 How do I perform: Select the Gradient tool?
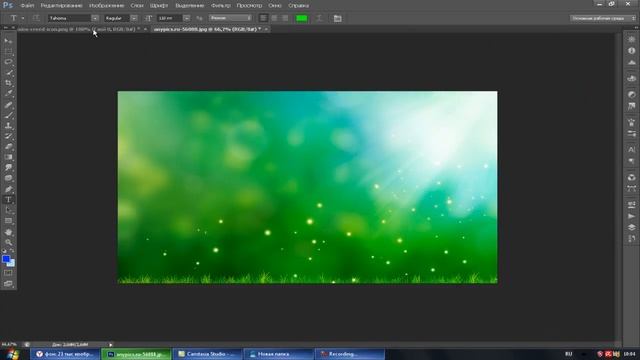[x=9, y=158]
